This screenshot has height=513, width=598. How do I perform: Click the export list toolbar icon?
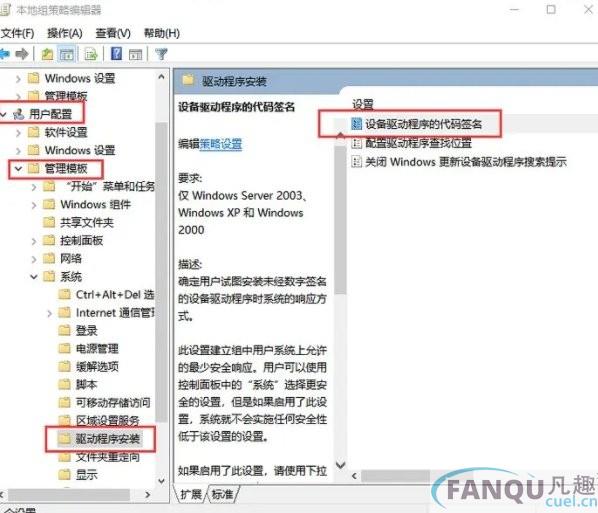pos(91,54)
